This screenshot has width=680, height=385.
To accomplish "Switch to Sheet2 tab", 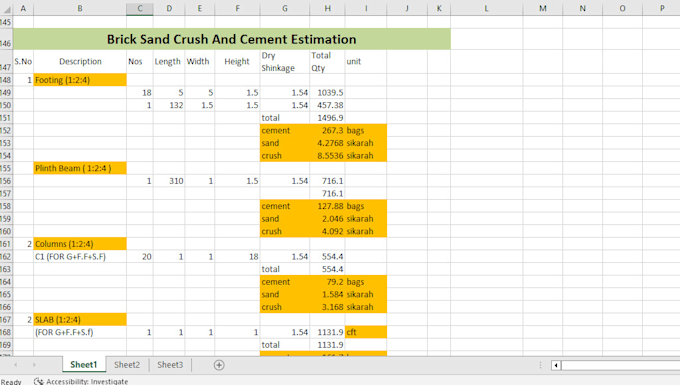I will point(127,365).
